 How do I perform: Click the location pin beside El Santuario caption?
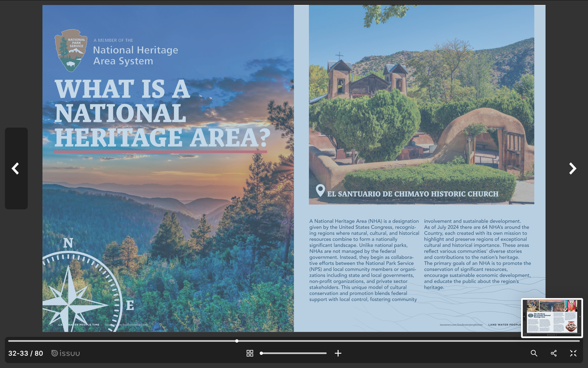click(x=320, y=190)
